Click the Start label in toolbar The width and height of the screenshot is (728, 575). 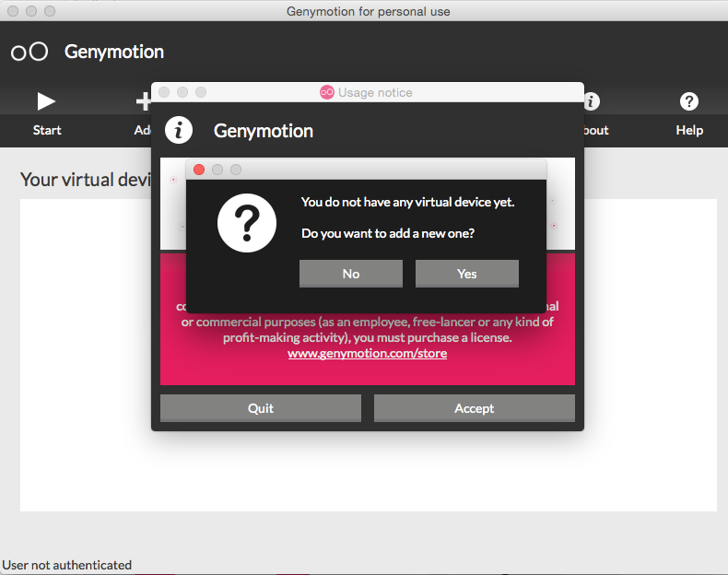point(47,130)
